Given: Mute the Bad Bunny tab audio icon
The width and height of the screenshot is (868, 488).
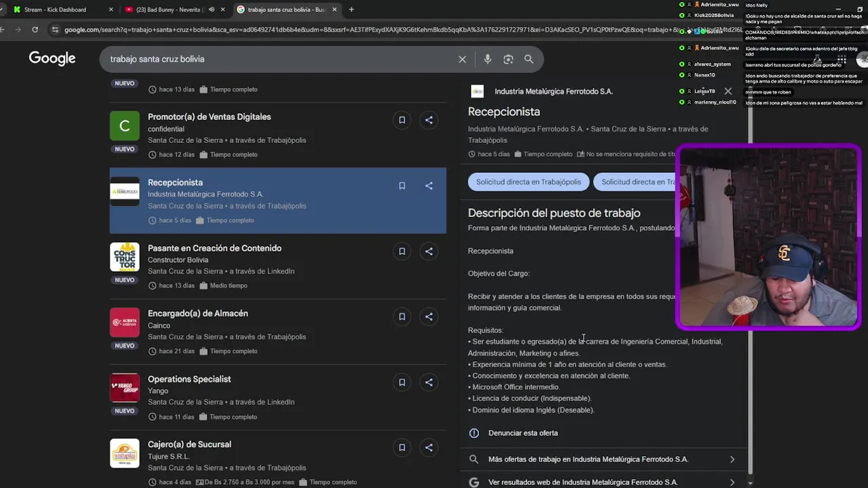Looking at the screenshot, I should [x=212, y=9].
